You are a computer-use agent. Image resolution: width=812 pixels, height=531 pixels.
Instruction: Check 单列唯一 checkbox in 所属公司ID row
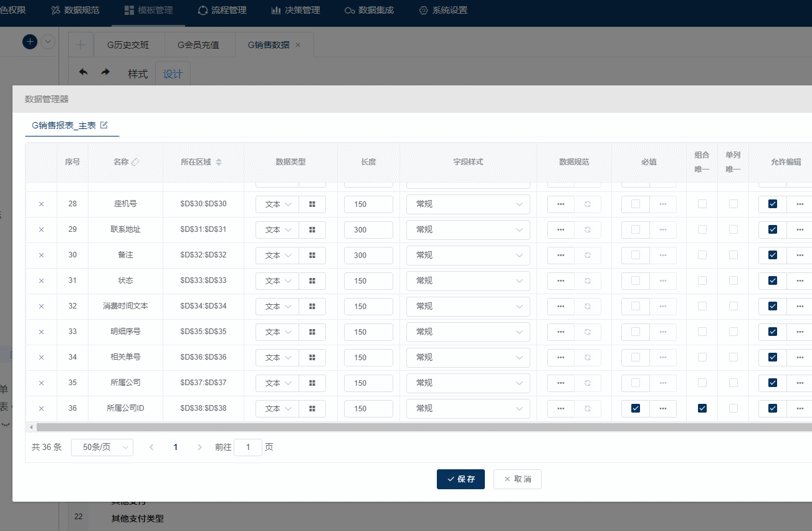point(733,409)
